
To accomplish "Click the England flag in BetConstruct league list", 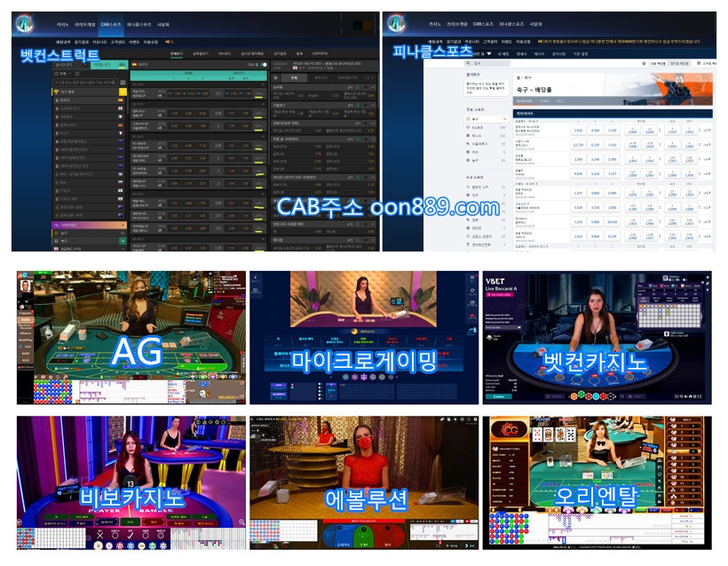I will pyautogui.click(x=120, y=108).
